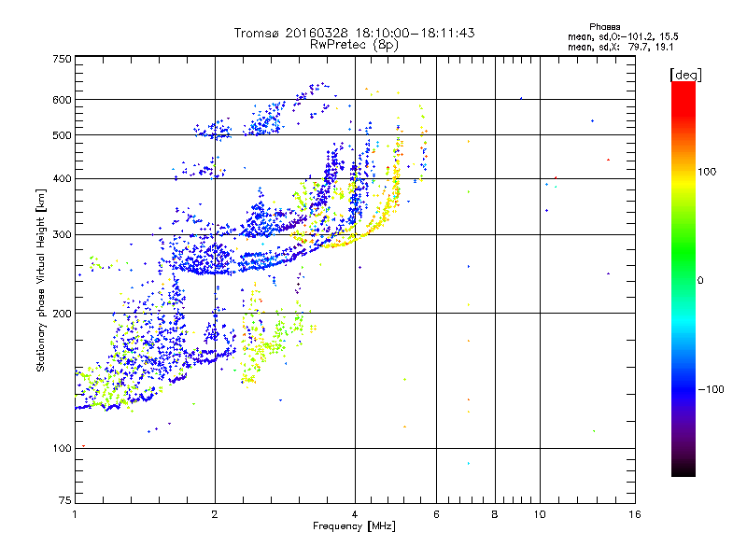
Task: Click the x-axis tick label '6'
Action: pos(436,514)
